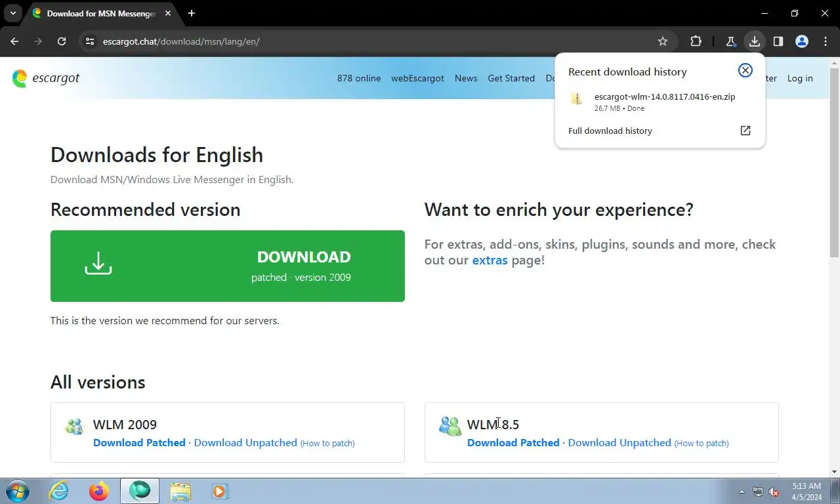Open the News nav link
Viewport: 840px width, 504px height.
point(466,78)
